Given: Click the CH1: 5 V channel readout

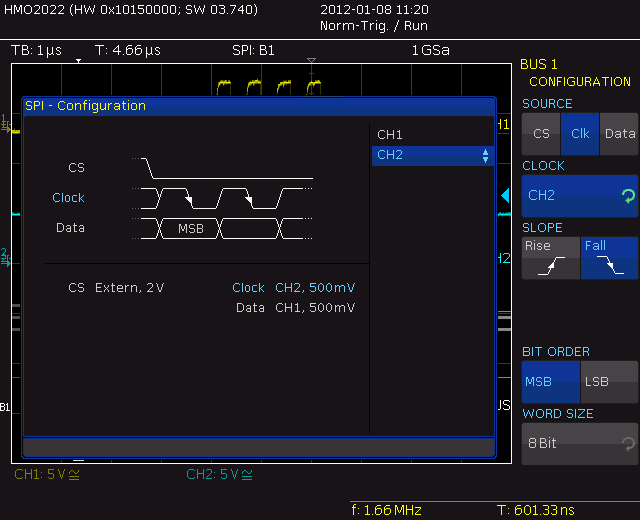Looking at the screenshot, I should tap(47, 474).
